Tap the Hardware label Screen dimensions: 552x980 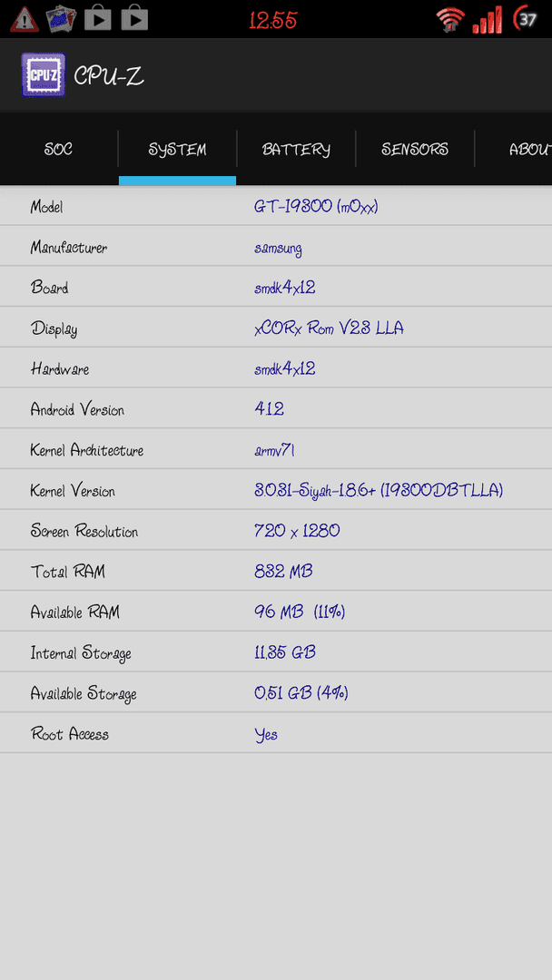pyautogui.click(x=60, y=368)
